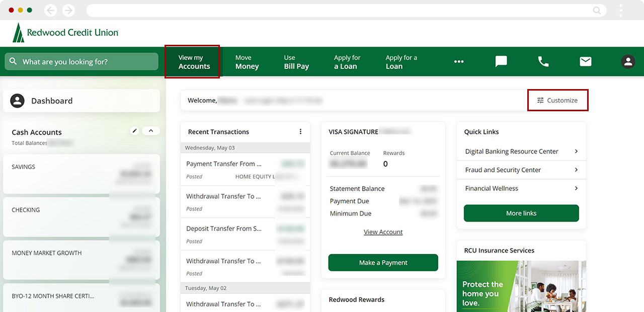Edit Cash Accounts with pencil icon
Screen dimensions: 644x312
(134, 131)
